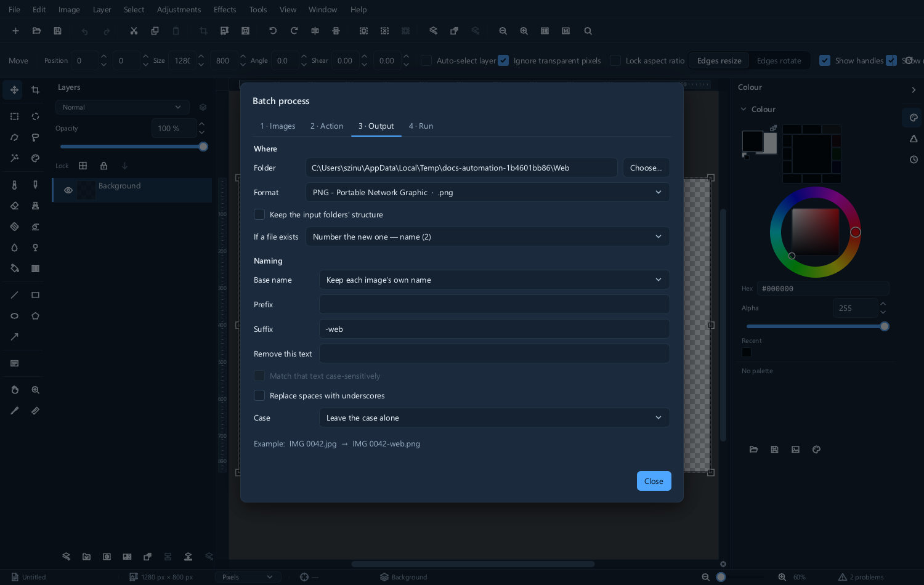924x585 pixels.
Task: Collapse the Colour panel with right arrow
Action: (914, 90)
